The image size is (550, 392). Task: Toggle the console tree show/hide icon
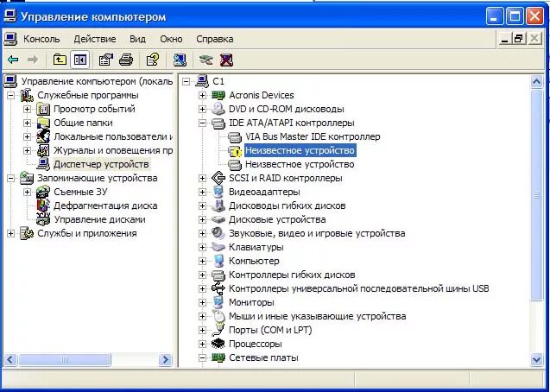pos(79,60)
